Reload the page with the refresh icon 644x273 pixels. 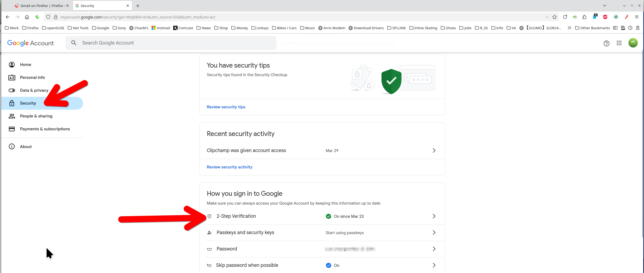coord(565,17)
